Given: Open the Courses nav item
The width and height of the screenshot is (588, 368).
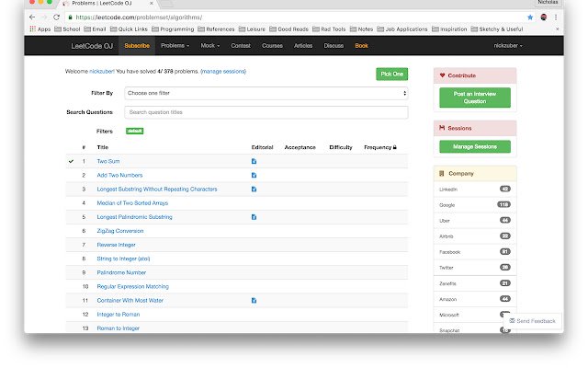Looking at the screenshot, I should click(272, 45).
